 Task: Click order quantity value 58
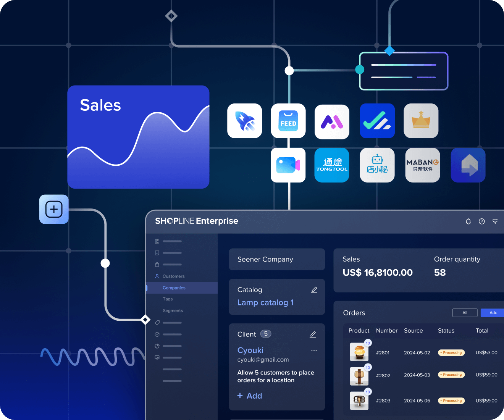[x=440, y=273]
